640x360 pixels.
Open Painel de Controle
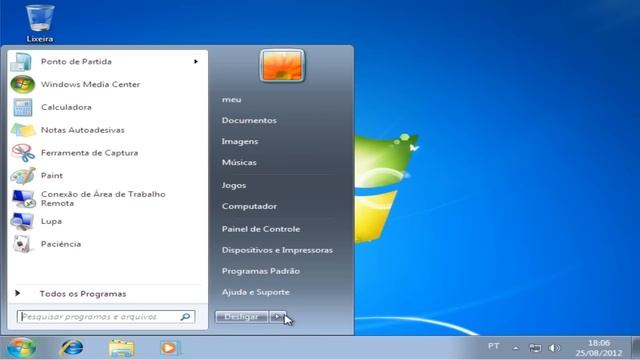click(261, 229)
